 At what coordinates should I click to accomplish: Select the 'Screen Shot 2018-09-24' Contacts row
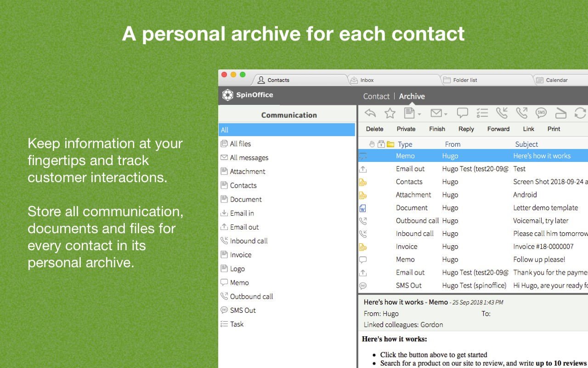click(473, 182)
